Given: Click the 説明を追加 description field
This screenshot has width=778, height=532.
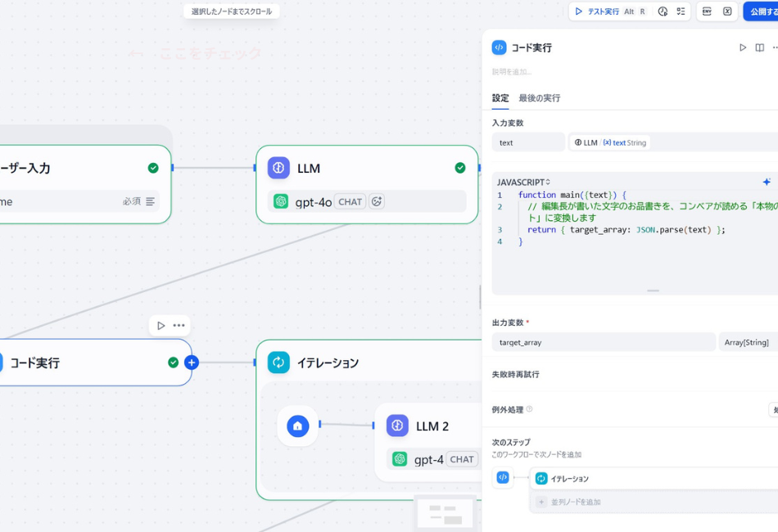Looking at the screenshot, I should click(x=512, y=72).
